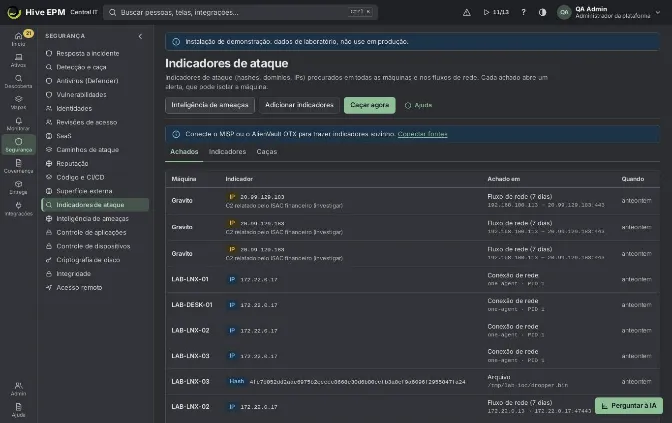672x423 pixels.
Task: Click the help question mark icon
Action: pos(523,12)
